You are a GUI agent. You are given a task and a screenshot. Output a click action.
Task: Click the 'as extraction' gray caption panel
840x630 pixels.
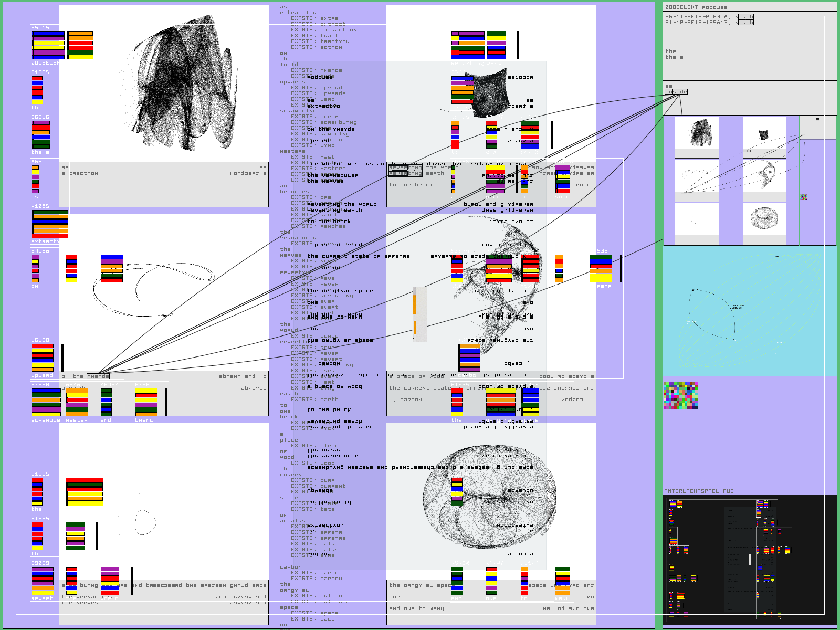tap(163, 184)
